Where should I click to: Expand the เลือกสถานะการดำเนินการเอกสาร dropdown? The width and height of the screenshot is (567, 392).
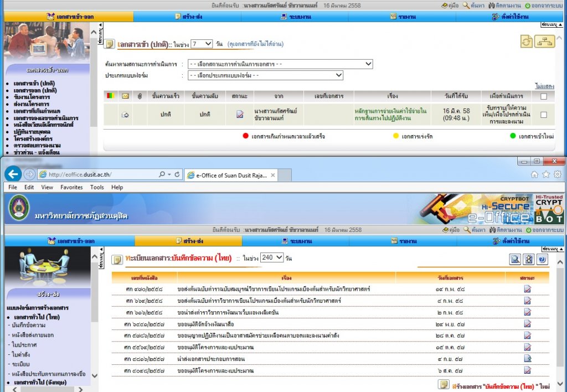click(280, 64)
